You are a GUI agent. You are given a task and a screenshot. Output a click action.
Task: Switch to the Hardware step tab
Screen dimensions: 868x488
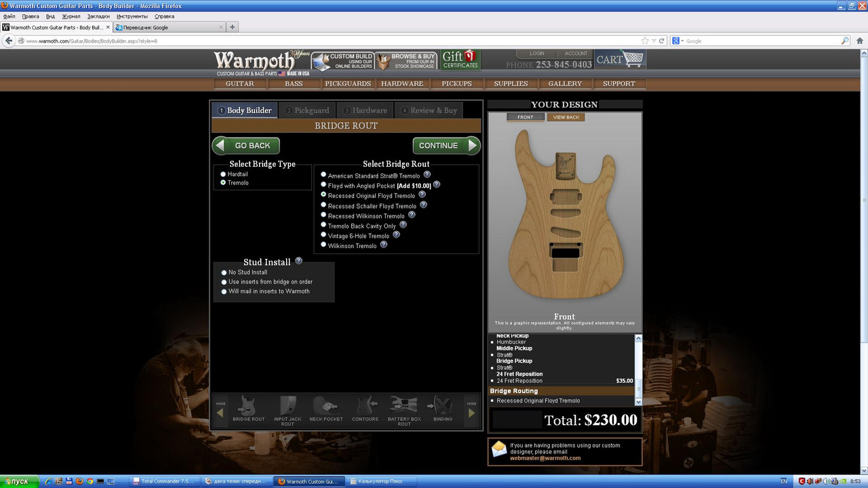tap(365, 110)
